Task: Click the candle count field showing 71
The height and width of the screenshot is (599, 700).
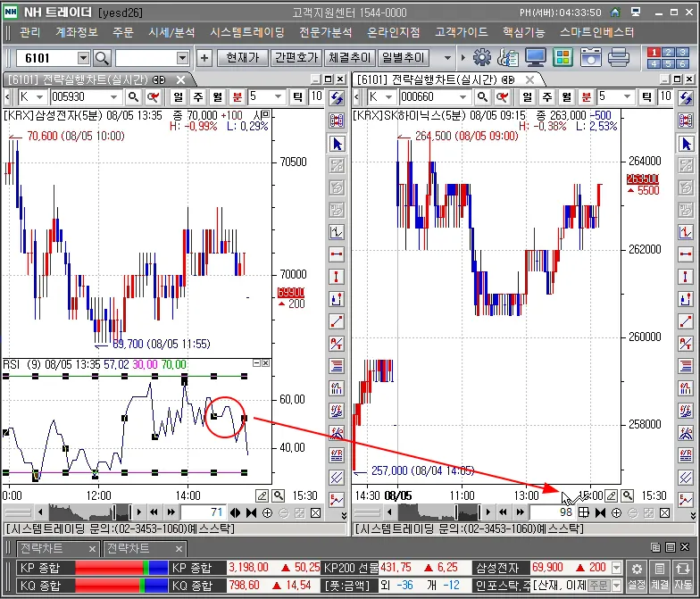Action: coord(204,512)
